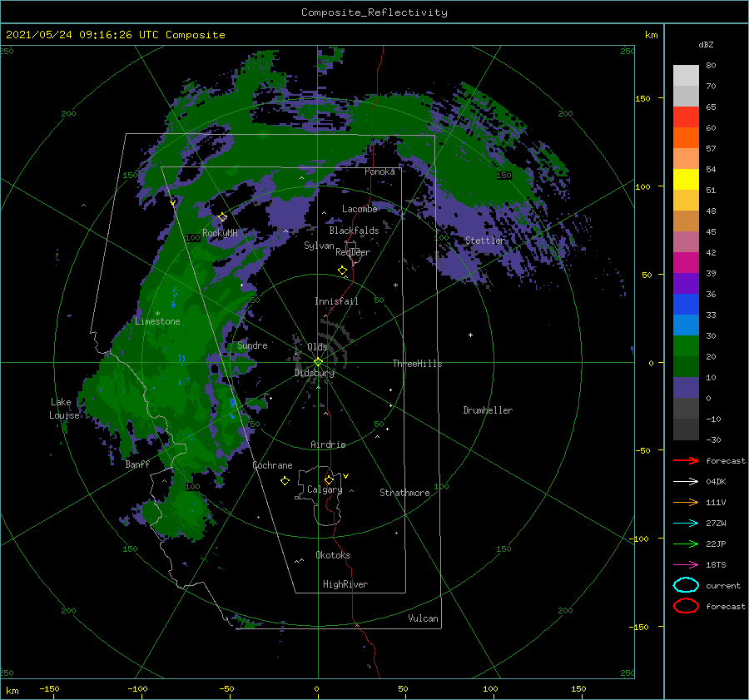Click the asterisk marker above Limestone
Screen dimensions: 749x700
pyautogui.click(x=157, y=314)
